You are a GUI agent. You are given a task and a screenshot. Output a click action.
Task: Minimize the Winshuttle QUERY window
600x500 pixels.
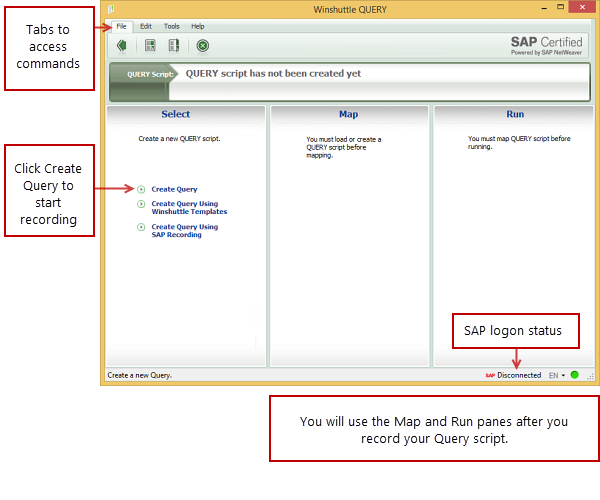[x=544, y=8]
